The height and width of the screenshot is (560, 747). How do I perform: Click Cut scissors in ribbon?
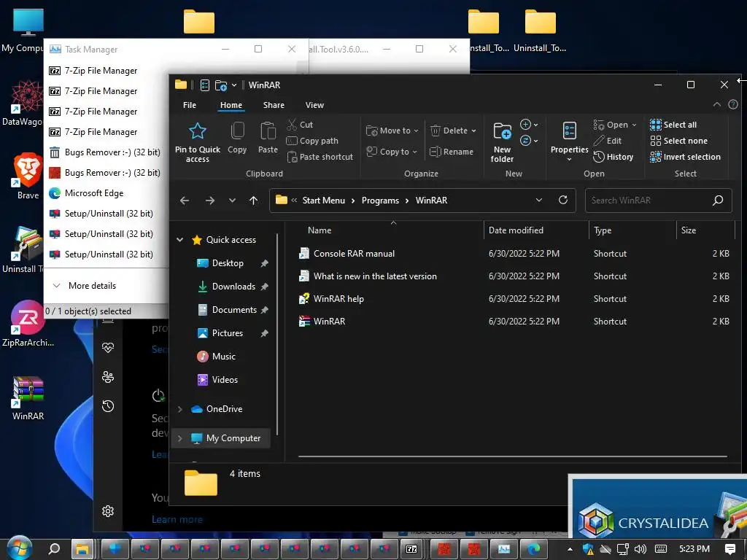pos(300,124)
